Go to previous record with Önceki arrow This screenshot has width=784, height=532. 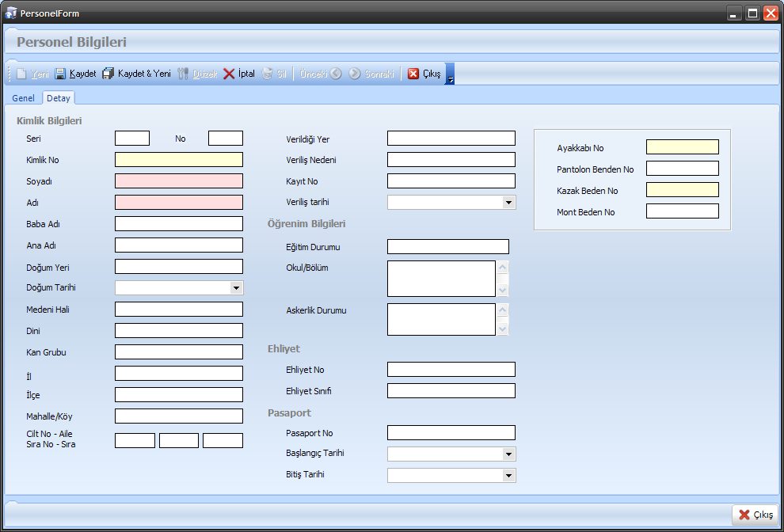pos(336,74)
